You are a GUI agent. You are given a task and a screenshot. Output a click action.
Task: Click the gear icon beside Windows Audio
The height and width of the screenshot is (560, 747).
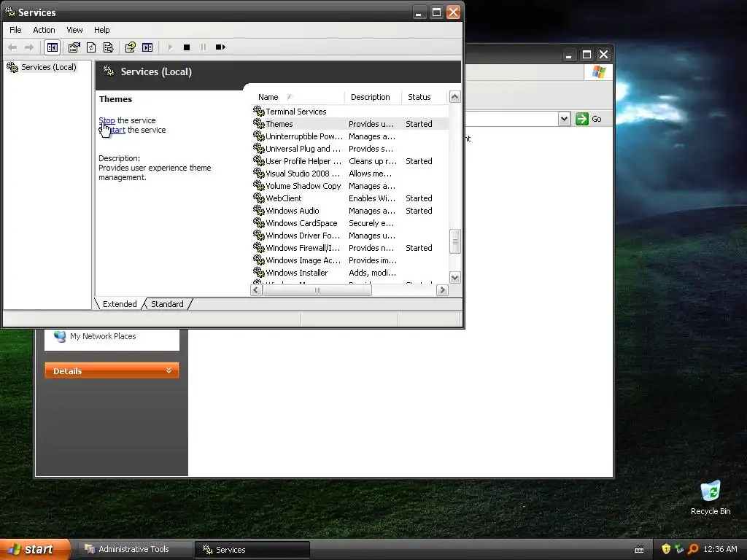[259, 210]
